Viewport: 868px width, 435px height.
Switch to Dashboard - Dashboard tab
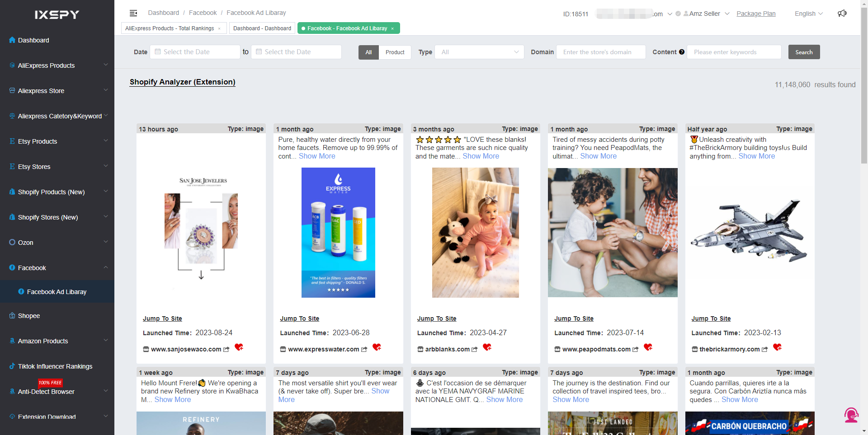click(262, 28)
